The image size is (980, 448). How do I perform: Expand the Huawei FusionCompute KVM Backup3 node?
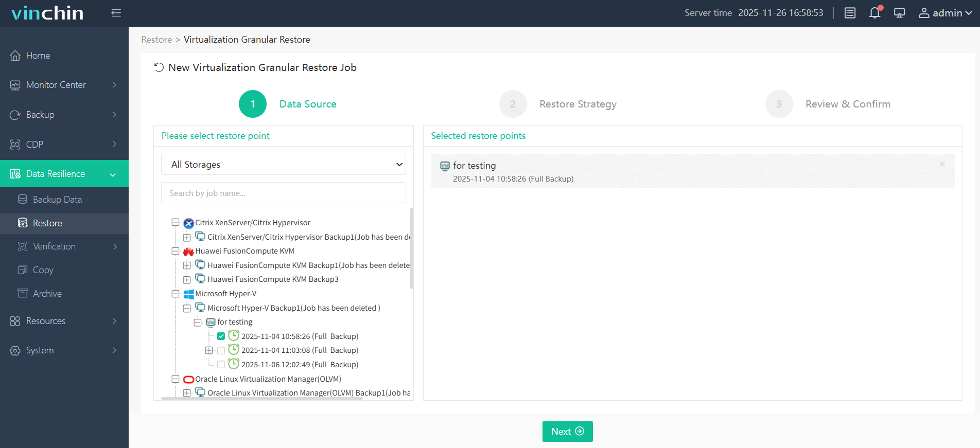click(x=187, y=280)
